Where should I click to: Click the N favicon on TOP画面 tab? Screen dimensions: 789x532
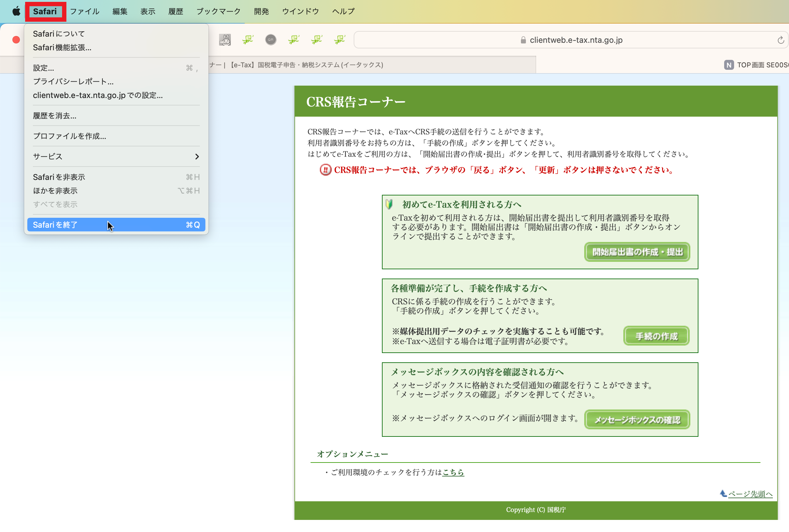[x=728, y=65]
